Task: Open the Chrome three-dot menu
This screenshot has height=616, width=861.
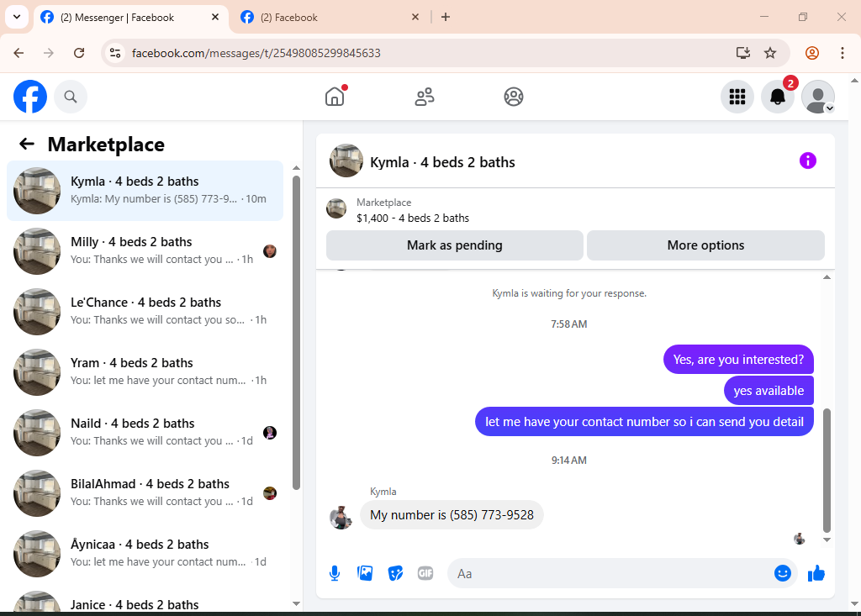Action: [842, 53]
